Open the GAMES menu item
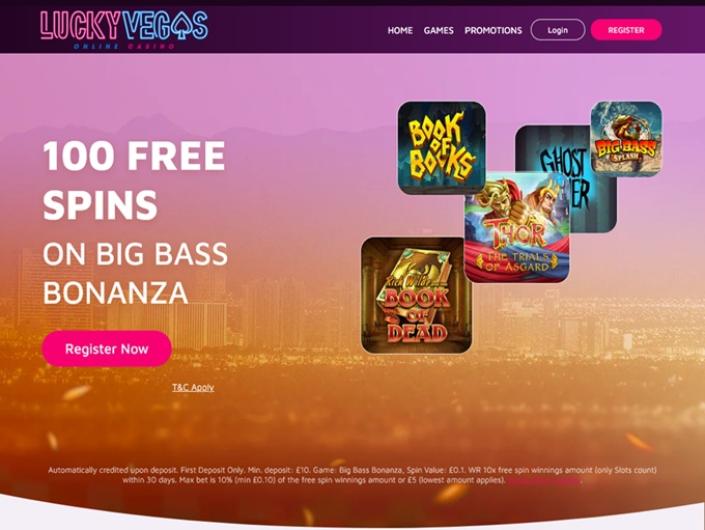Screen dimensions: 705x530 [x=438, y=31]
